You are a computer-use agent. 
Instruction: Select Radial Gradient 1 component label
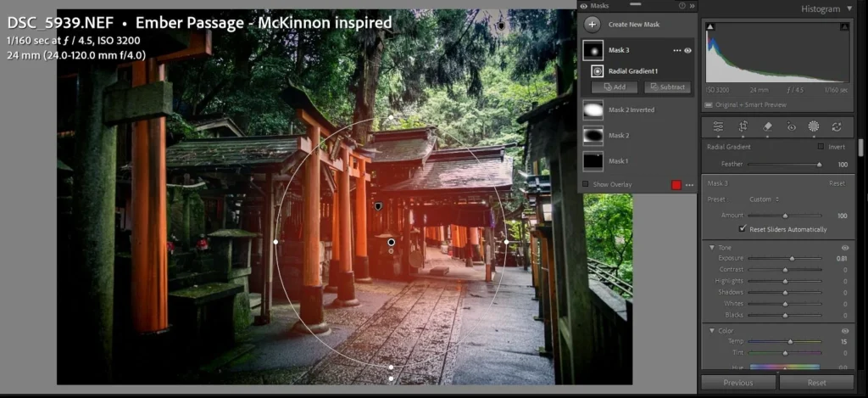632,71
